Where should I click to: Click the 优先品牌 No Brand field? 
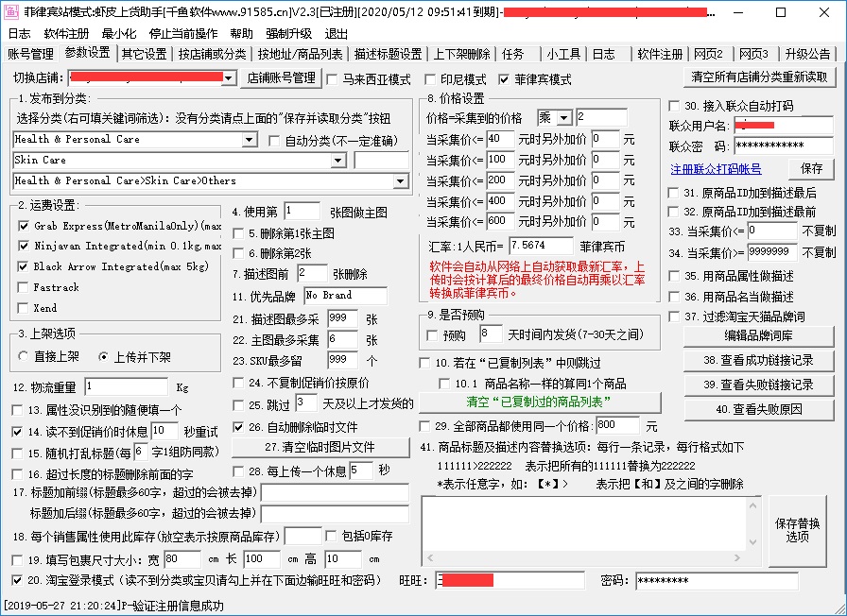pyautogui.click(x=345, y=296)
